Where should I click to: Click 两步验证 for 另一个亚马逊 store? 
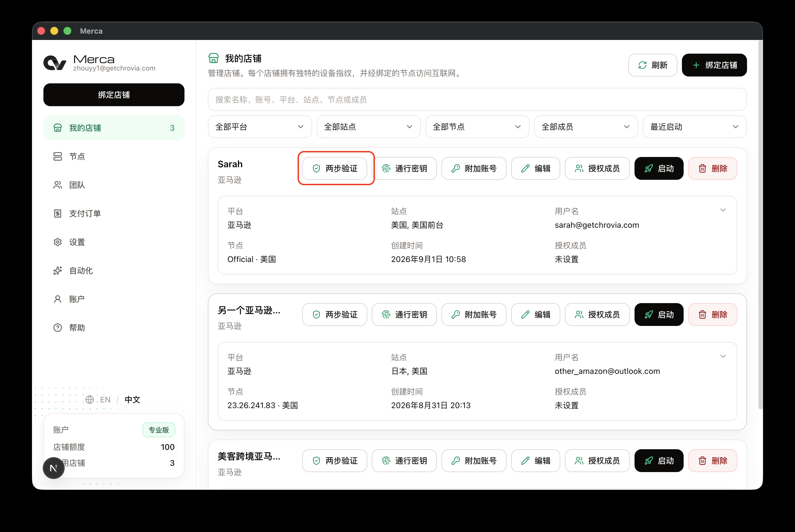(x=334, y=315)
